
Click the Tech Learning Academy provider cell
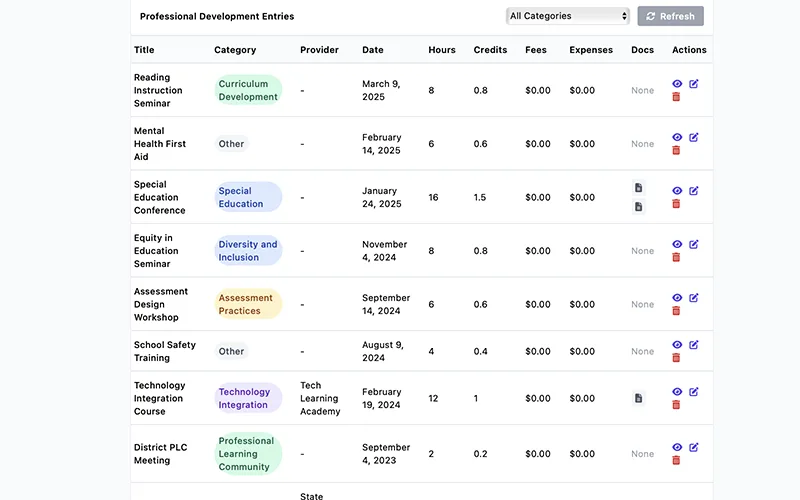(x=320, y=398)
